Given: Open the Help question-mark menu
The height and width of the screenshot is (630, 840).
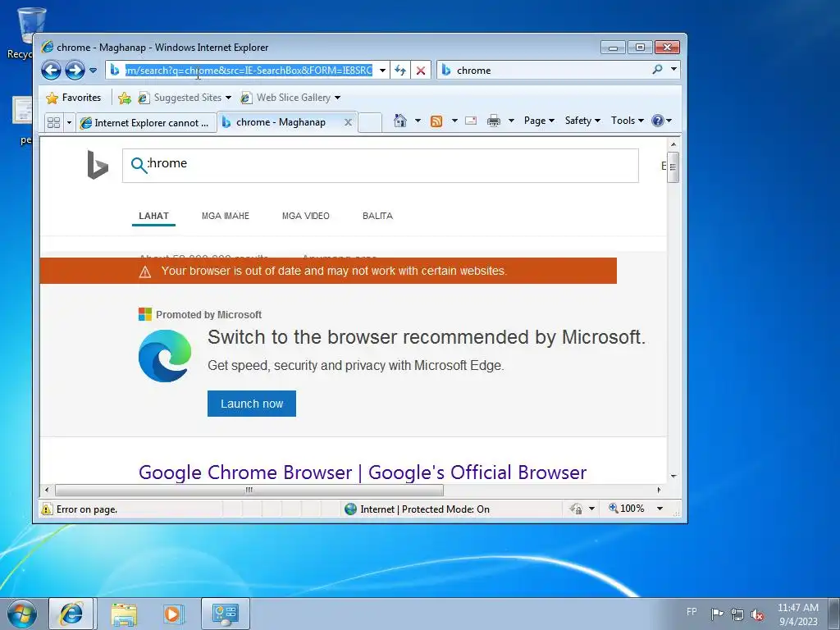Looking at the screenshot, I should [x=661, y=121].
